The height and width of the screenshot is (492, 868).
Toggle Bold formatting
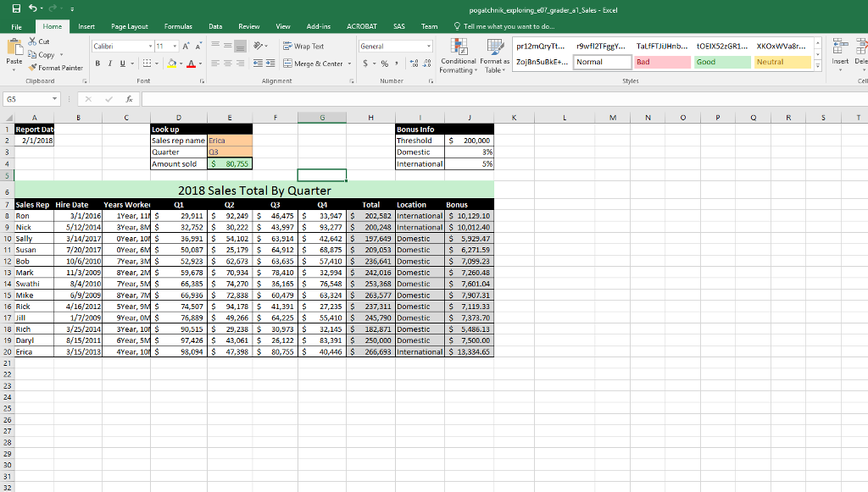coord(98,64)
